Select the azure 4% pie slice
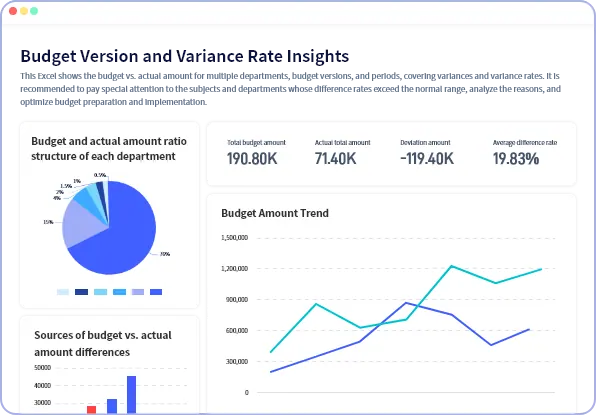The image size is (596, 415). (88, 201)
